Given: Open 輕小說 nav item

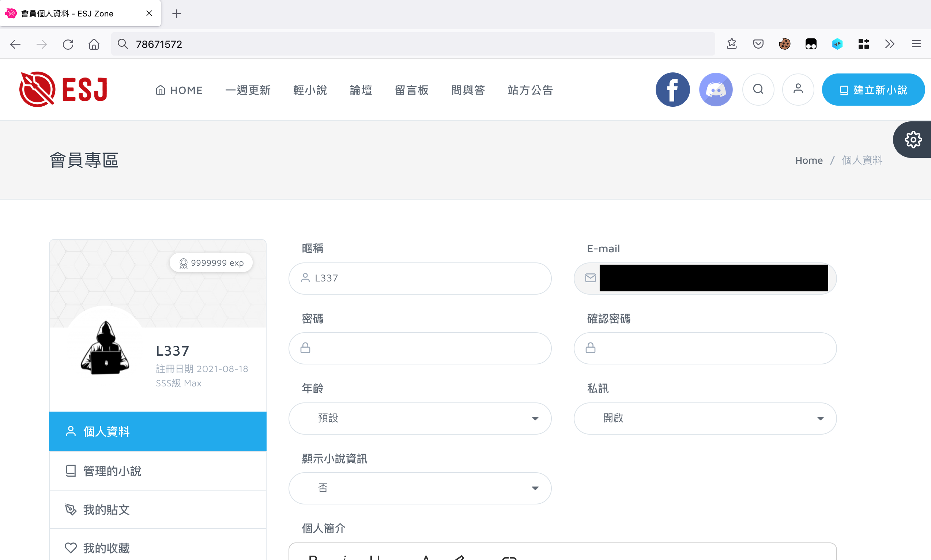Looking at the screenshot, I should [x=310, y=90].
